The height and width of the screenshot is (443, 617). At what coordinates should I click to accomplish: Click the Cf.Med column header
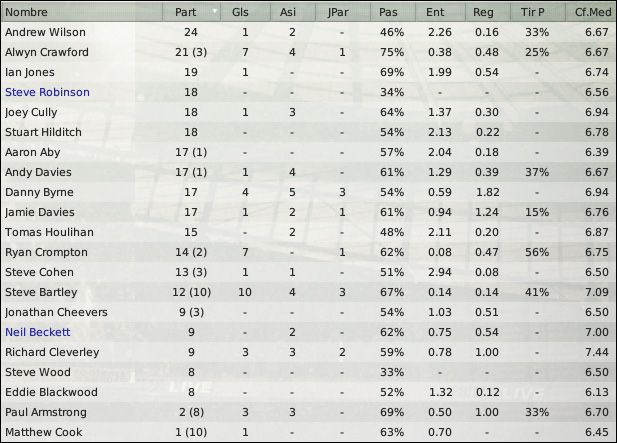(590, 12)
